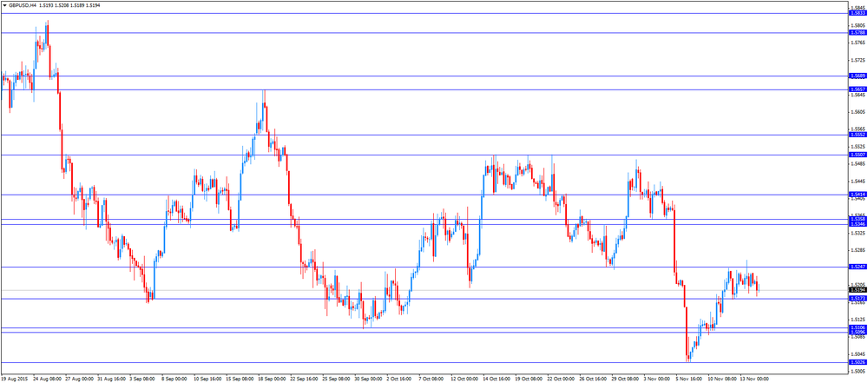Click the 25 Sep 08:00 time label
The height and width of the screenshot is (383, 868).
coord(335,380)
